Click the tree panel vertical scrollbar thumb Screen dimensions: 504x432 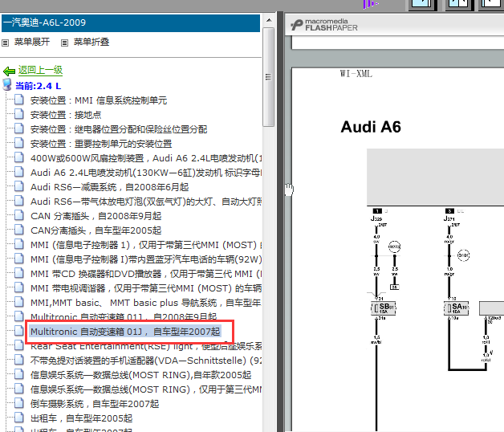pyautogui.click(x=268, y=77)
